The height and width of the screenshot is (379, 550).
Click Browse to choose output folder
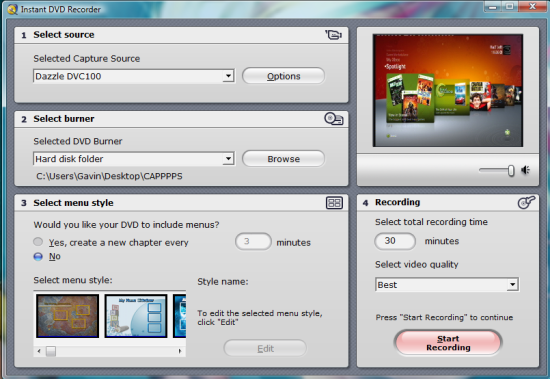283,159
